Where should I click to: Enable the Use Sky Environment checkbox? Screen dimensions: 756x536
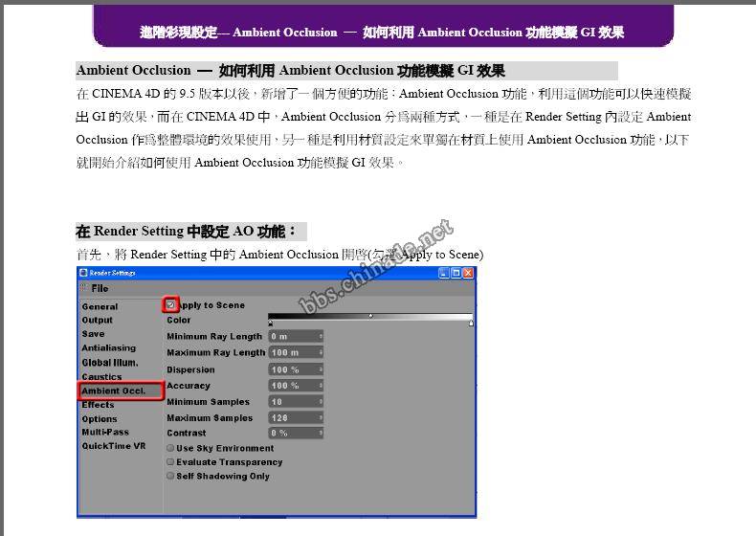click(170, 448)
